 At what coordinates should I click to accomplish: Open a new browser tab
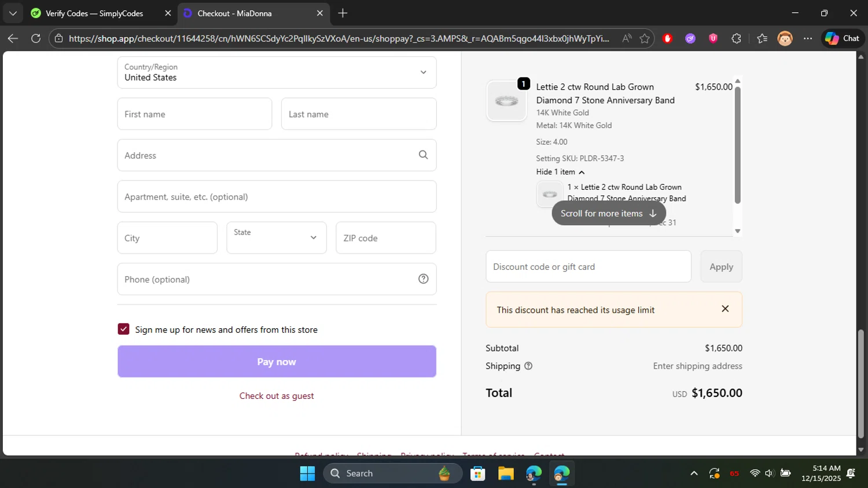coord(343,13)
